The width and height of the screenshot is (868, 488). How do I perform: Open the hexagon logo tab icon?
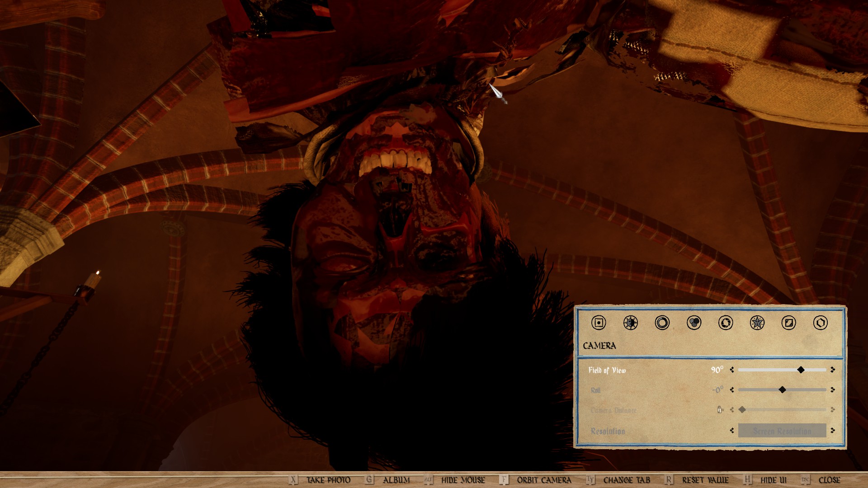tap(820, 323)
